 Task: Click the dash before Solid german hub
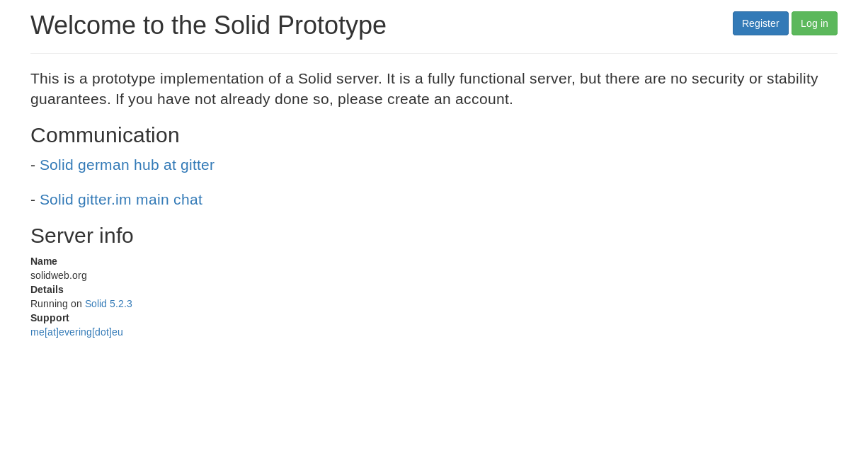click(x=33, y=165)
